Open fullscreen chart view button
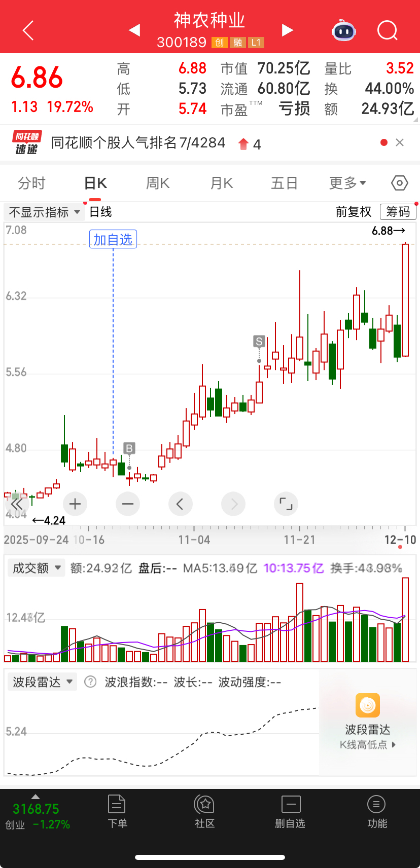Screen dimensions: 420x868 (286, 504)
